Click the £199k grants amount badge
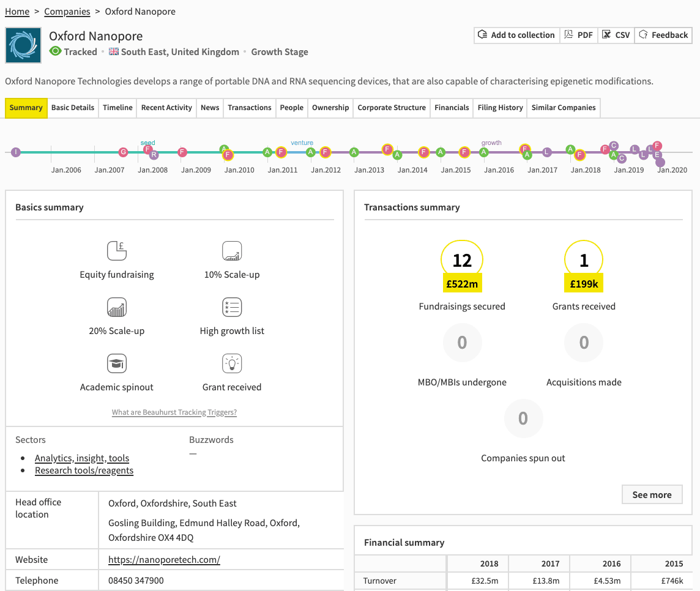 click(584, 283)
